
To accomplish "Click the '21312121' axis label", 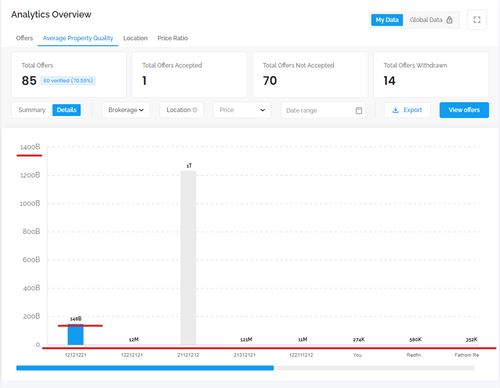I will click(x=244, y=355).
